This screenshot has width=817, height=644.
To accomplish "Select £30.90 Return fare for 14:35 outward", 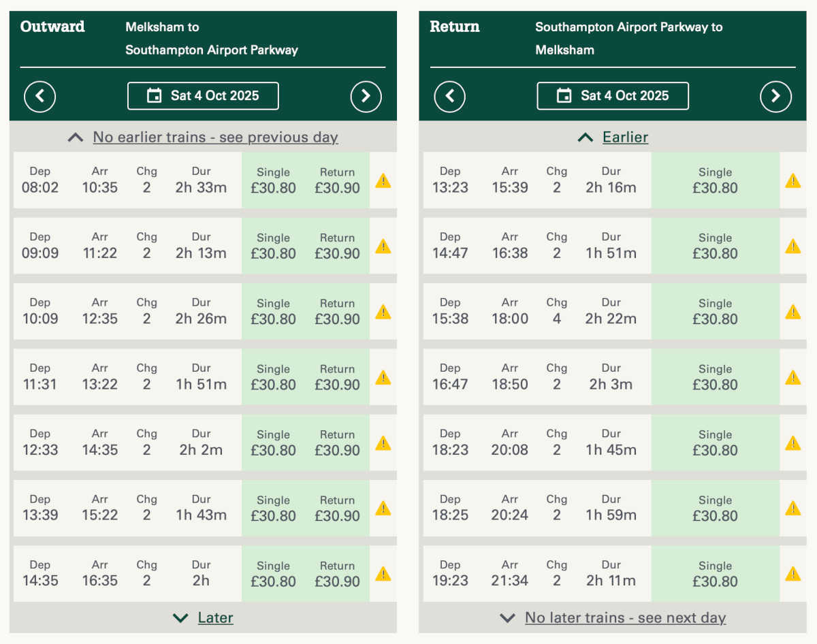I will click(x=337, y=574).
